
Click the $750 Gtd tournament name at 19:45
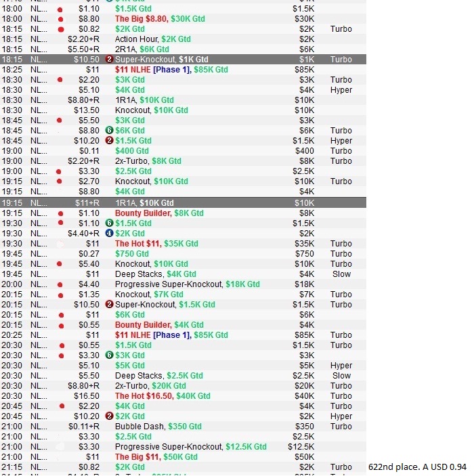132,253
